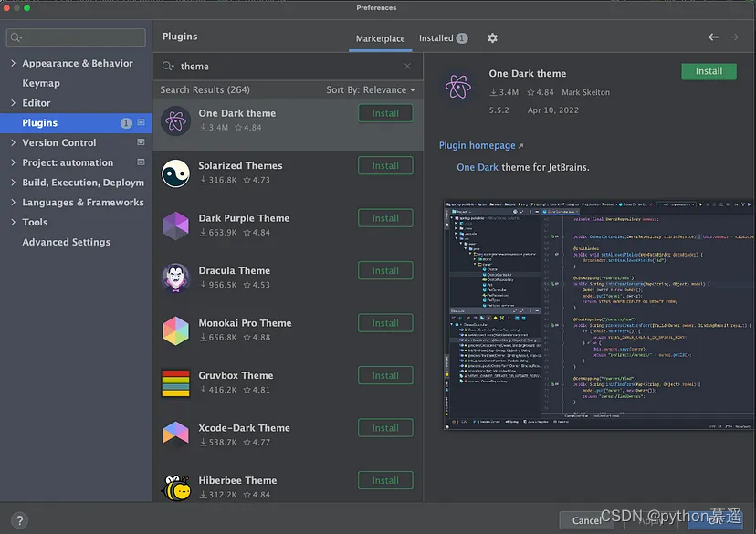Expand Languages & Frameworks section
756x534 pixels.
(13, 202)
